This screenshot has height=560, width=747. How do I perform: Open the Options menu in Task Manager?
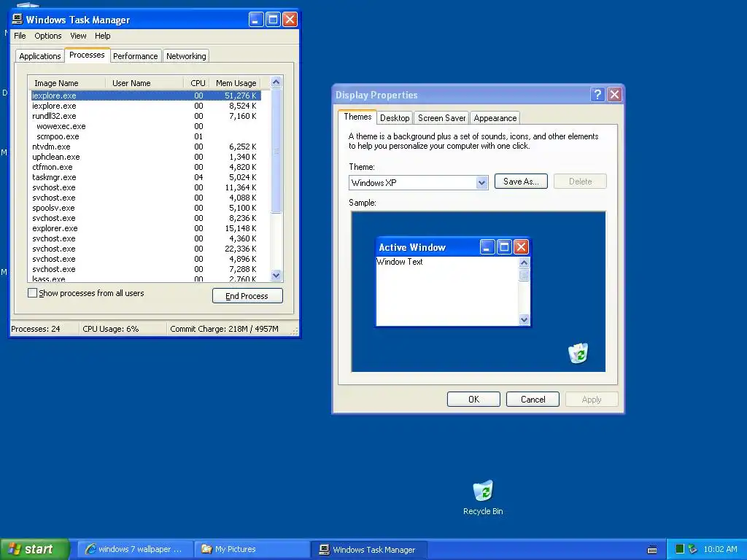click(47, 36)
